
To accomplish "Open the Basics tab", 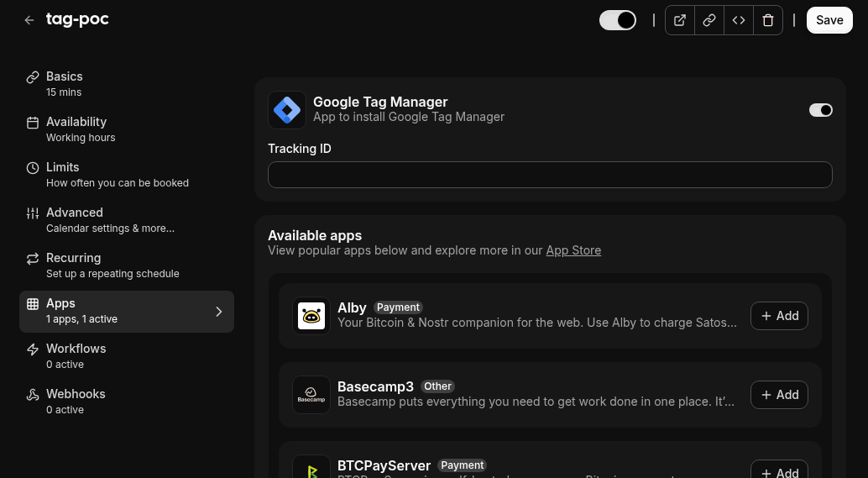I will click(126, 84).
